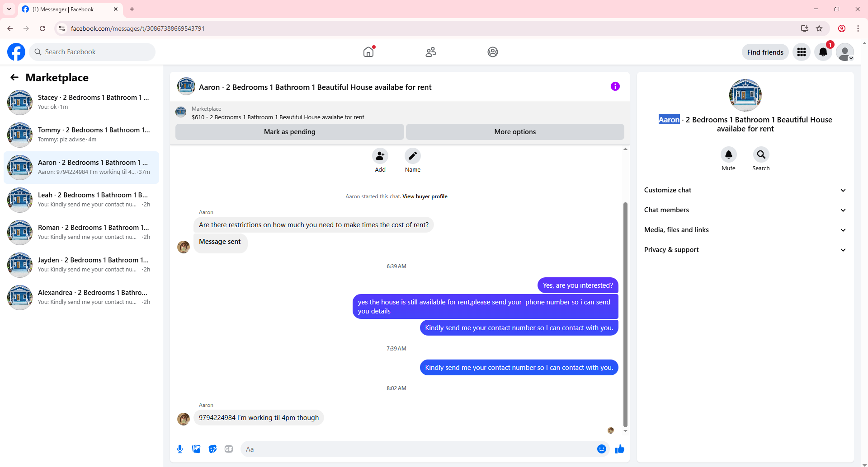Open Jayden's conversation
Screen dimensions: 868x467
point(81,265)
